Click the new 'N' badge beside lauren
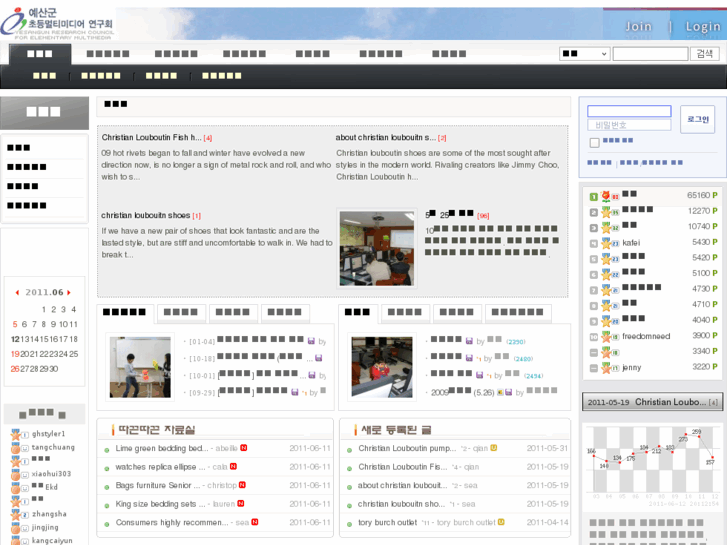This screenshot has height=545, width=727. (x=241, y=503)
